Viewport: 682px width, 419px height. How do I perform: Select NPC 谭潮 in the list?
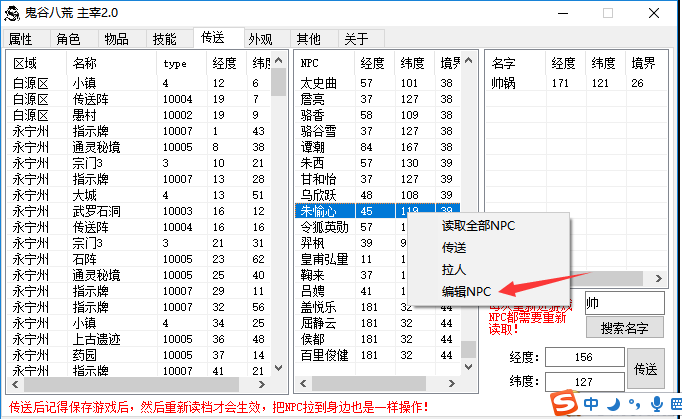378,147
